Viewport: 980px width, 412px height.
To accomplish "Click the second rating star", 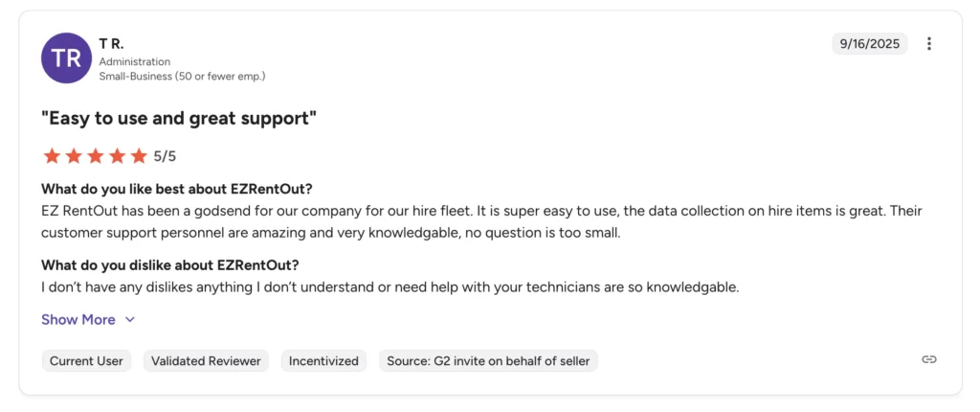I will tap(74, 155).
